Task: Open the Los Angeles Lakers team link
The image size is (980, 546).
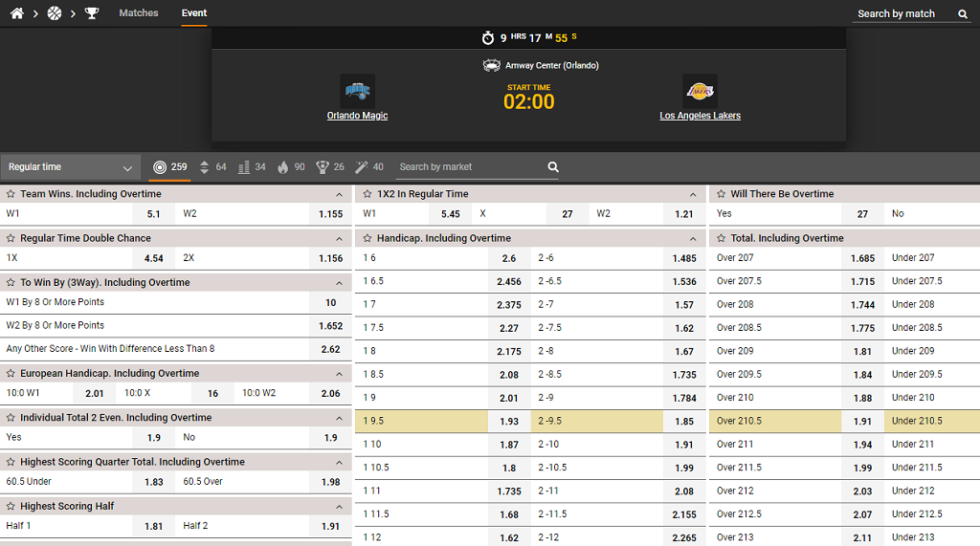Action: [700, 116]
